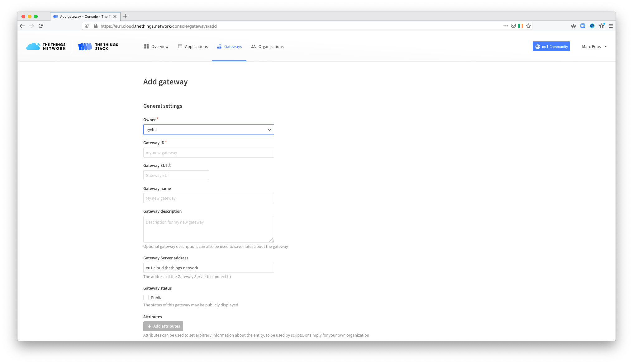Switch to the Organizations tab

267,46
